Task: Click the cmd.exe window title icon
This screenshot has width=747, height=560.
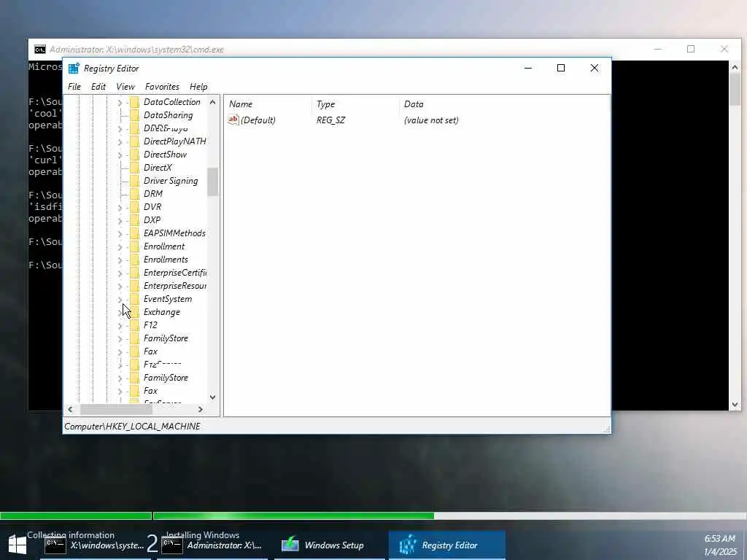Action: pos(40,49)
